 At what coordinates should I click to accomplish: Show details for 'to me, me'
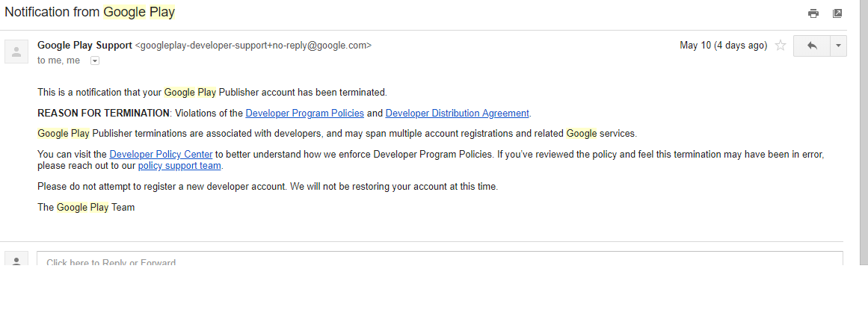95,61
